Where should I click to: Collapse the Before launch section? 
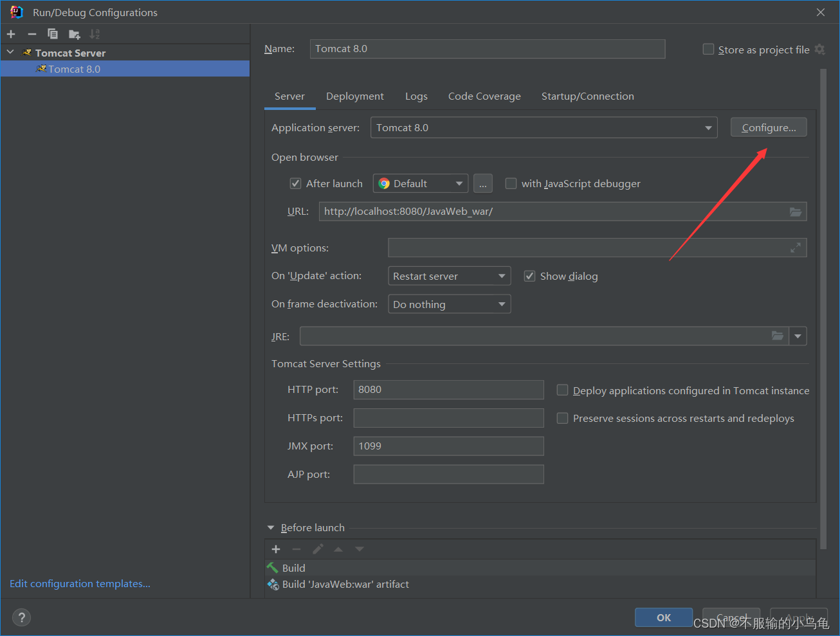(271, 528)
